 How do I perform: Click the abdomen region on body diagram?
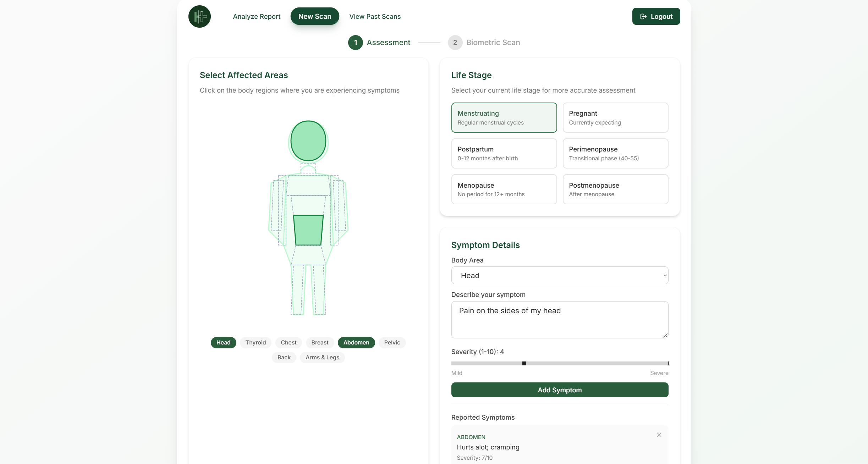pos(308,230)
